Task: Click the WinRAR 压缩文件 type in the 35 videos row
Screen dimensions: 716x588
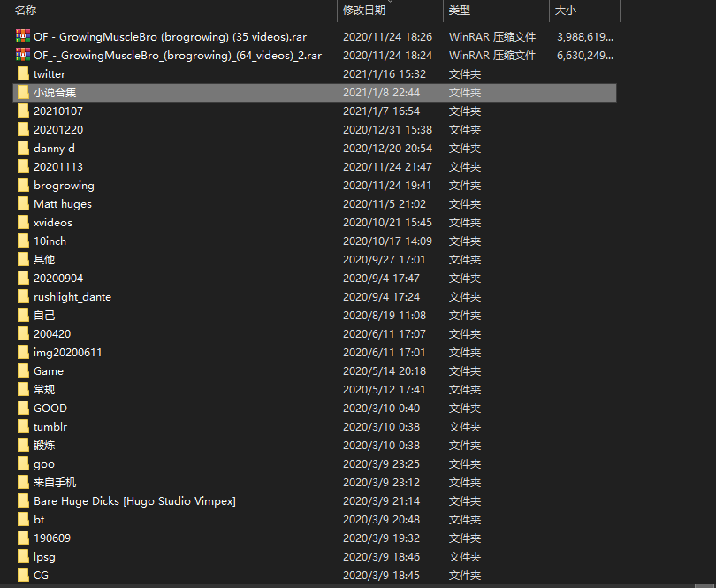Action: tap(492, 37)
